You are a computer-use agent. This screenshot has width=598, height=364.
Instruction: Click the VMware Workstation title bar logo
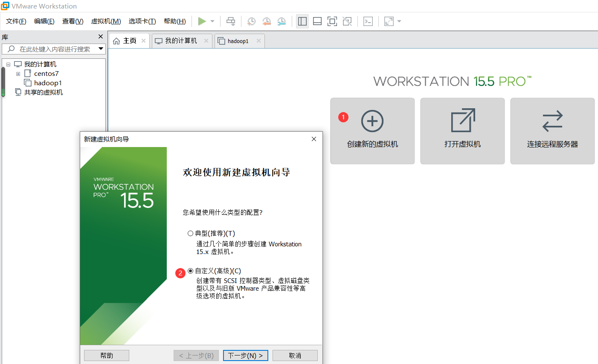point(5,6)
